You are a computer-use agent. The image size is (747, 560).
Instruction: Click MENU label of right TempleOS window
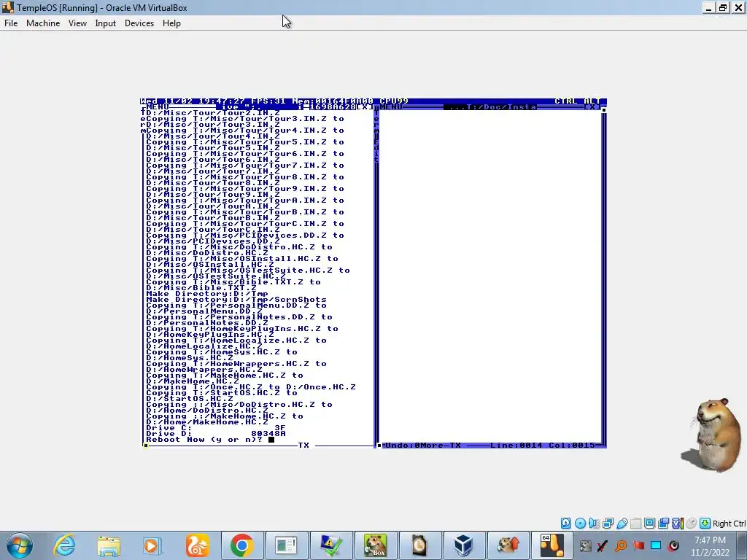coord(391,106)
